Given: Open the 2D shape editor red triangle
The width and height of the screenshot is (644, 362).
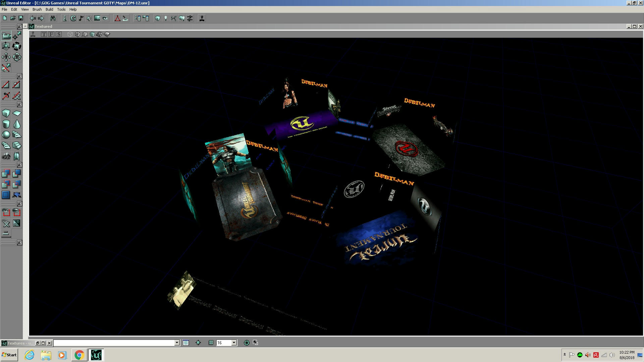Looking at the screenshot, I should pyautogui.click(x=117, y=18).
